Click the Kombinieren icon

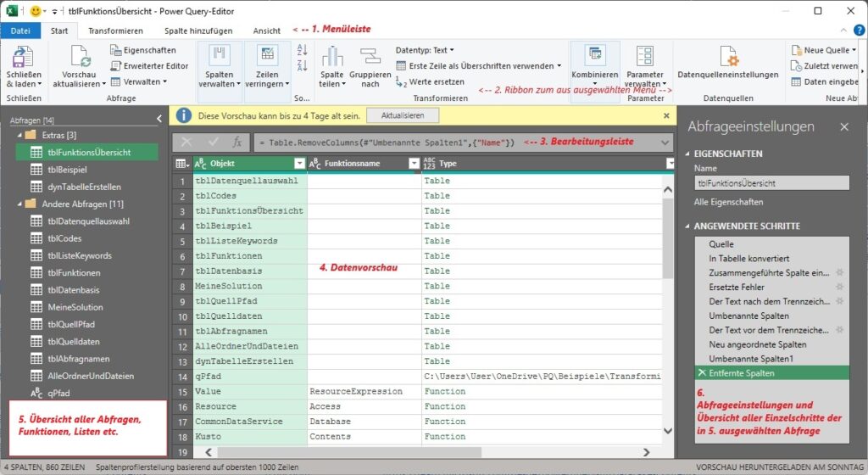pos(595,55)
